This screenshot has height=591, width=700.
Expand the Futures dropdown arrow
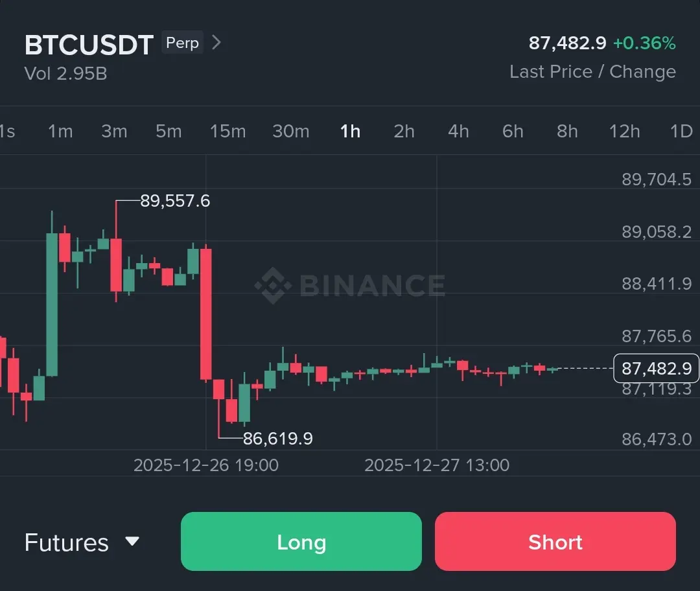pos(132,541)
